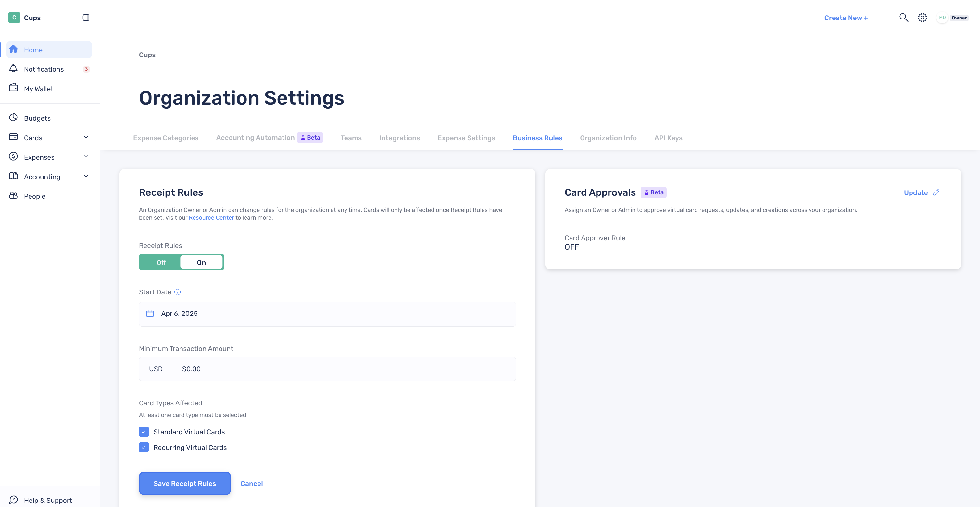Click the My Wallet icon
This screenshot has width=980, height=507.
[x=13, y=88]
